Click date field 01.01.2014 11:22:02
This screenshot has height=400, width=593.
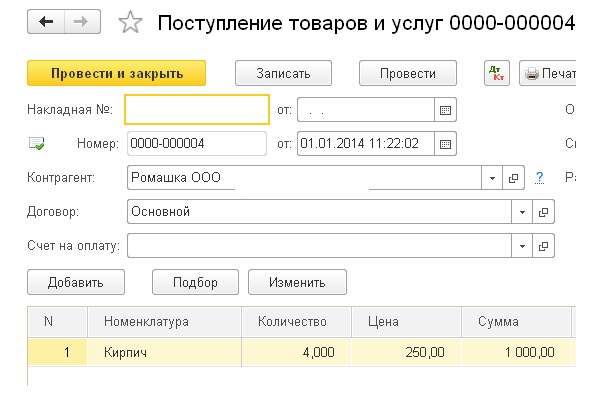coord(366,144)
